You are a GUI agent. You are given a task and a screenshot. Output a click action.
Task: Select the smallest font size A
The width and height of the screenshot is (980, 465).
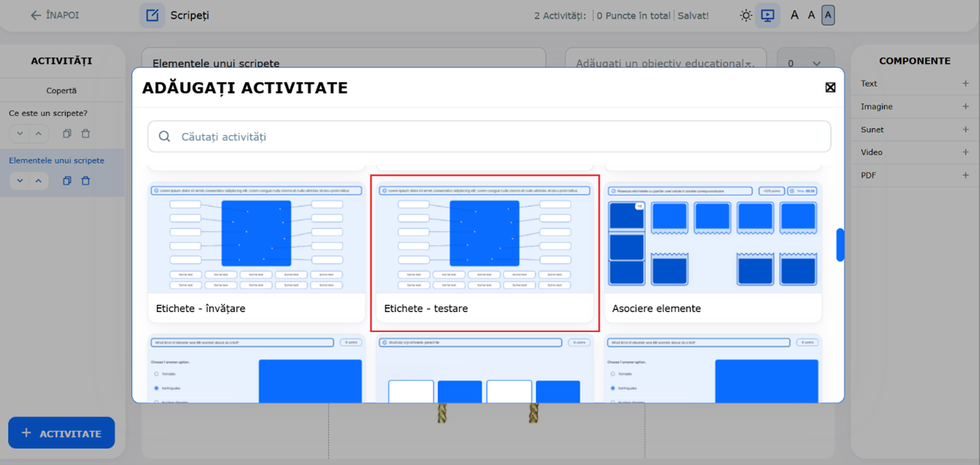point(794,15)
